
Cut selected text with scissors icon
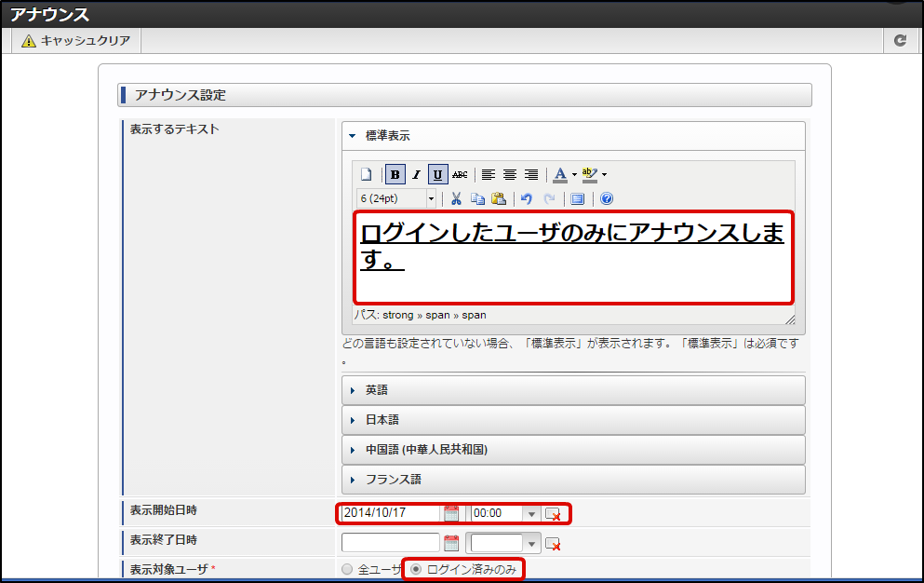point(456,199)
